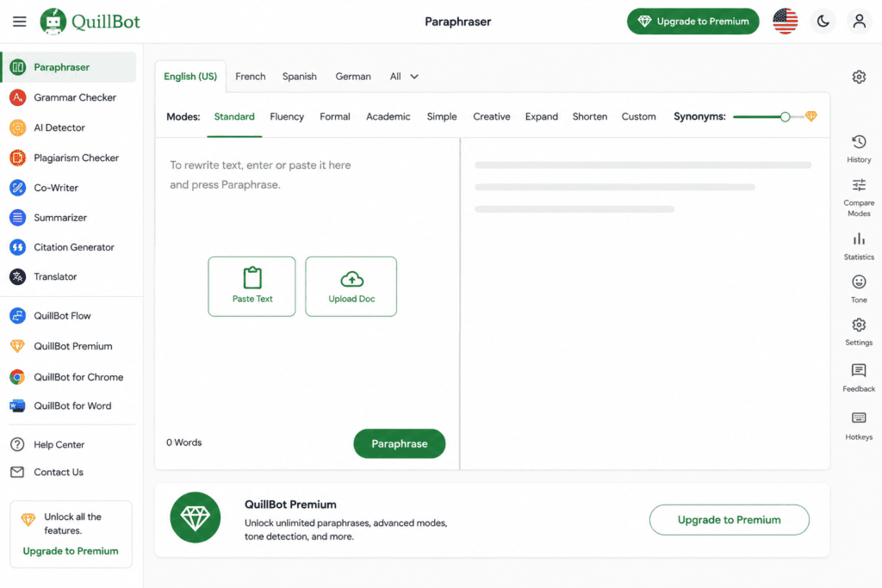Screen dimensions: 882x588
Task: Open Tone panel
Action: coord(859,289)
